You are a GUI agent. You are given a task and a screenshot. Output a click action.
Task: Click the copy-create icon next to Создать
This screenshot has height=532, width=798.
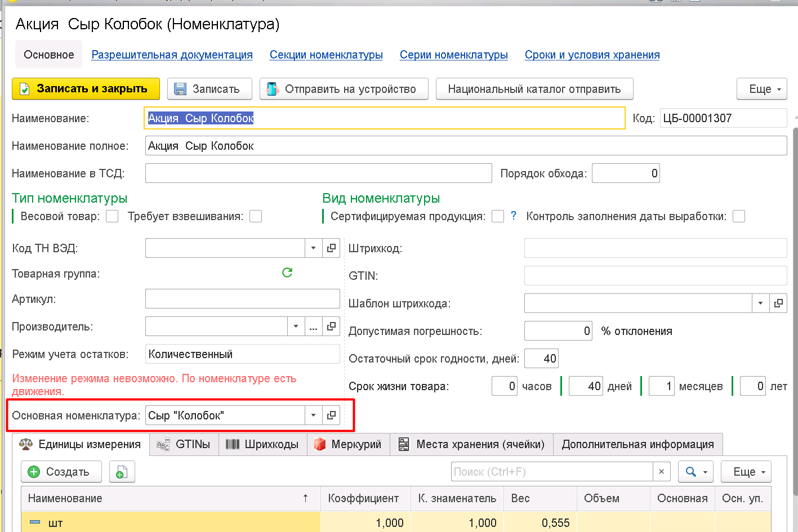[x=122, y=472]
